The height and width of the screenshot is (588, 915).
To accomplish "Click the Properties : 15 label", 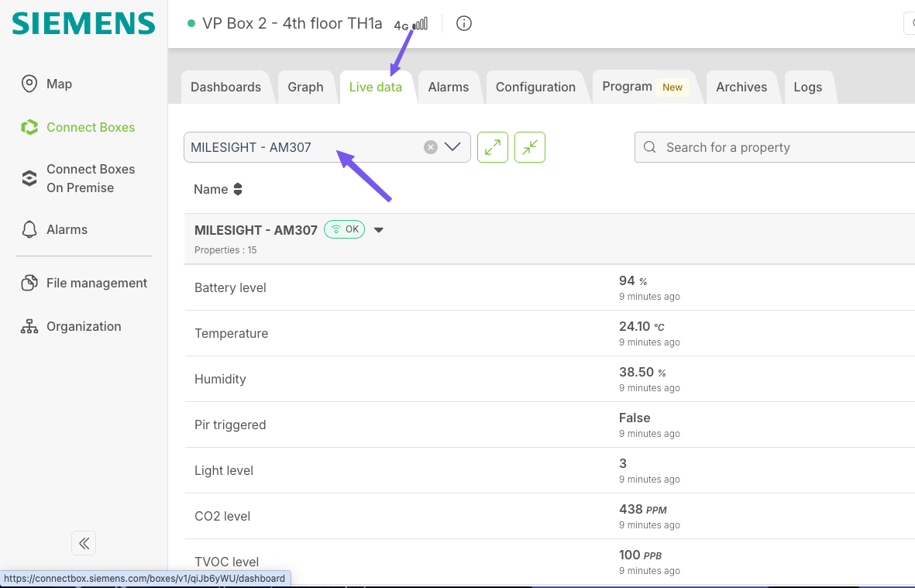I will pyautogui.click(x=225, y=250).
